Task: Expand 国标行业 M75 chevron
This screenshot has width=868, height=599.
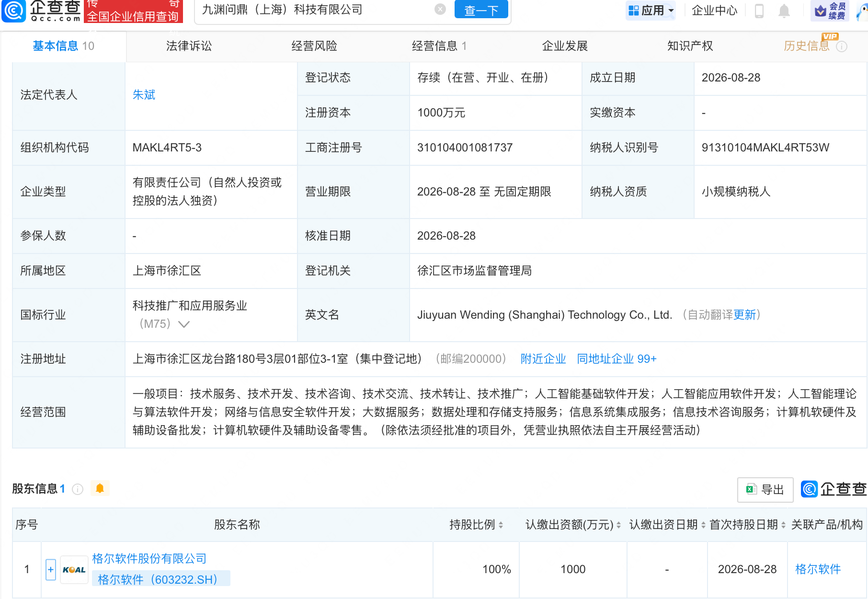Action: (x=184, y=324)
